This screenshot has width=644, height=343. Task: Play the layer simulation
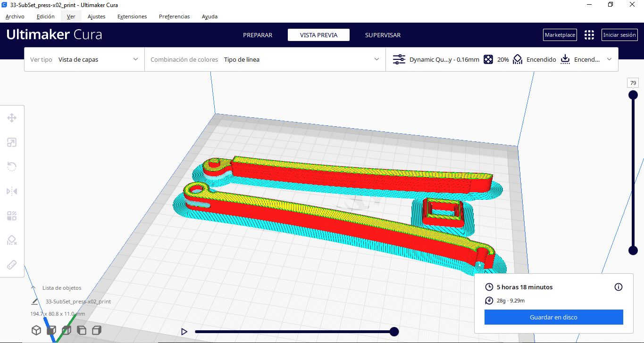click(x=184, y=332)
